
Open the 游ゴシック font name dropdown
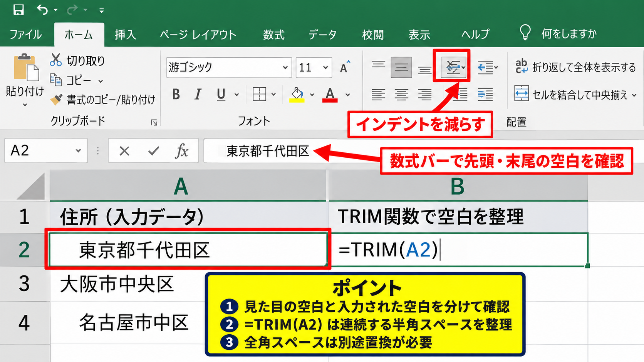(285, 68)
